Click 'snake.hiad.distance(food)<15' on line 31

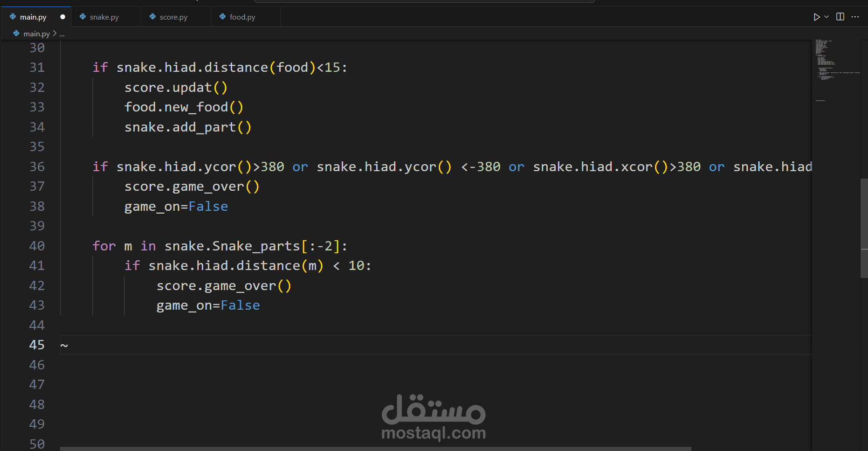point(228,68)
